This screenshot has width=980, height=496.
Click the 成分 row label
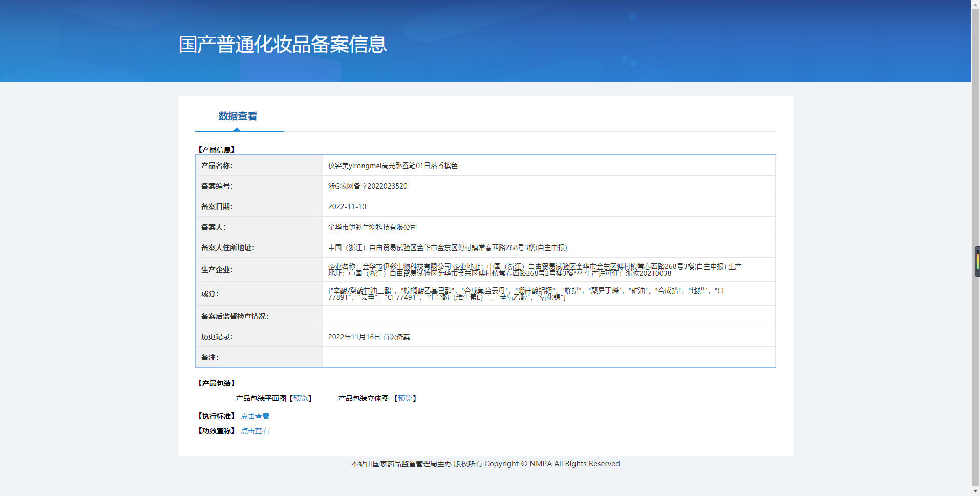point(210,294)
